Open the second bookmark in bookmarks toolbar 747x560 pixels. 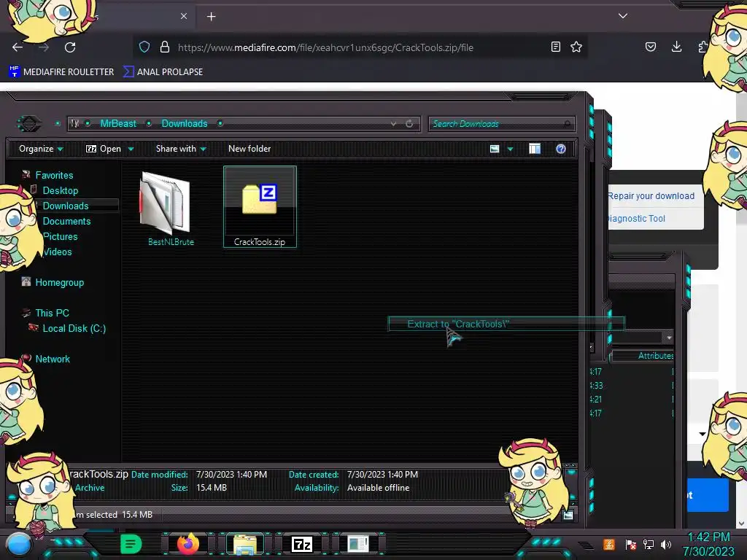(163, 72)
